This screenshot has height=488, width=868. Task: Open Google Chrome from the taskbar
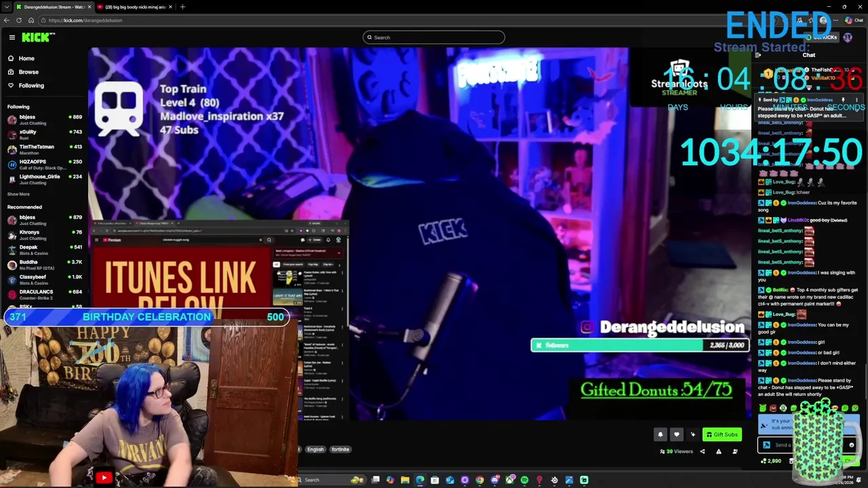479,480
